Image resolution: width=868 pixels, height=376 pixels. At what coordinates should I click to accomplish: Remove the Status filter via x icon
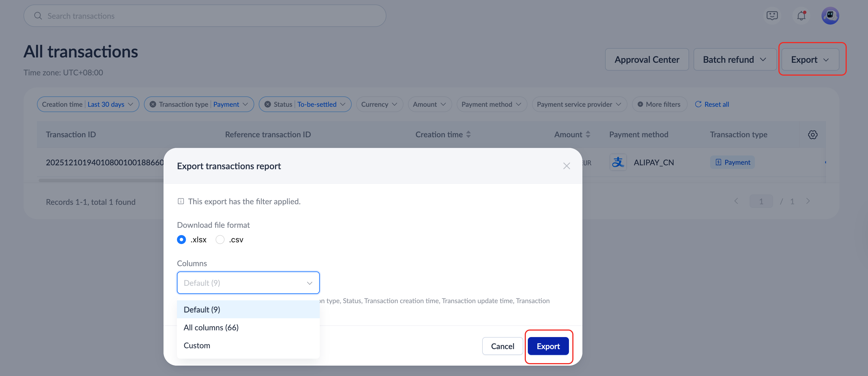click(268, 104)
